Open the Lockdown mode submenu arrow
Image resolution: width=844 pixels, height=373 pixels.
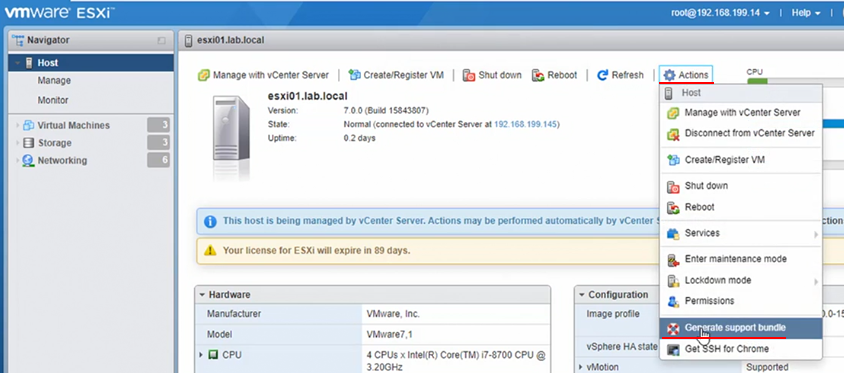816,281
